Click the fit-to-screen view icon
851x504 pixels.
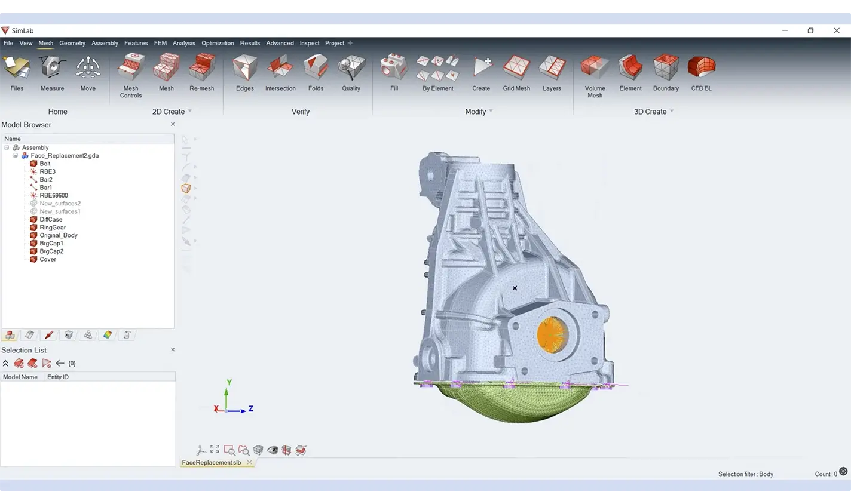point(215,450)
